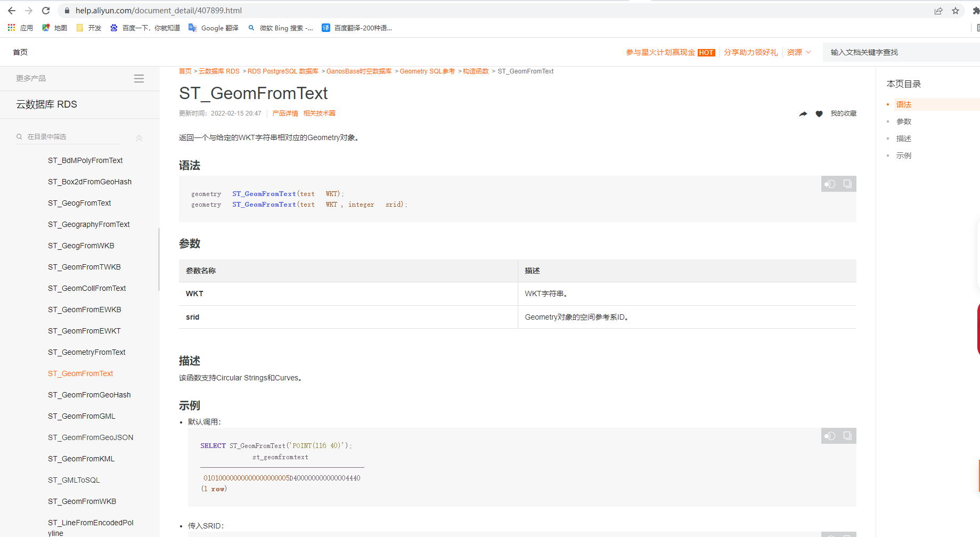This screenshot has height=537, width=980.
Task: Click the 在目录中筛选 filter field
Action: 68,137
